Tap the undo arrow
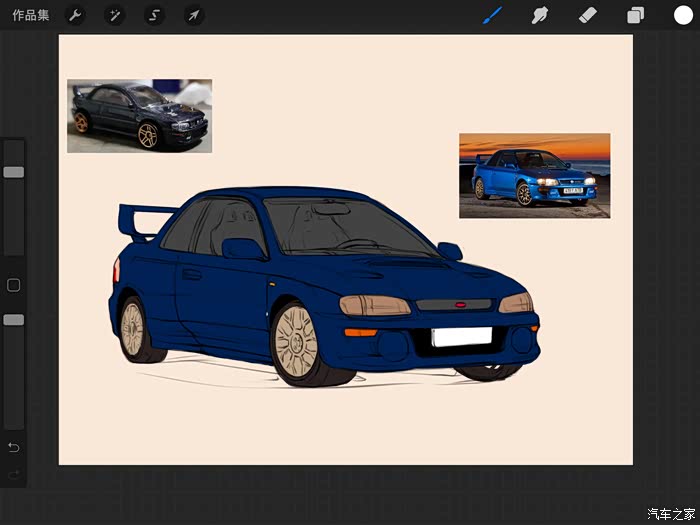The width and height of the screenshot is (700, 525). click(x=13, y=447)
